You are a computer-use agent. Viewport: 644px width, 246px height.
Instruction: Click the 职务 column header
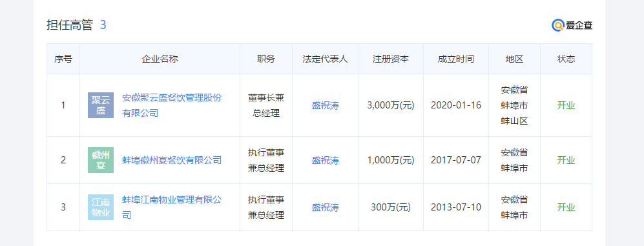point(266,59)
